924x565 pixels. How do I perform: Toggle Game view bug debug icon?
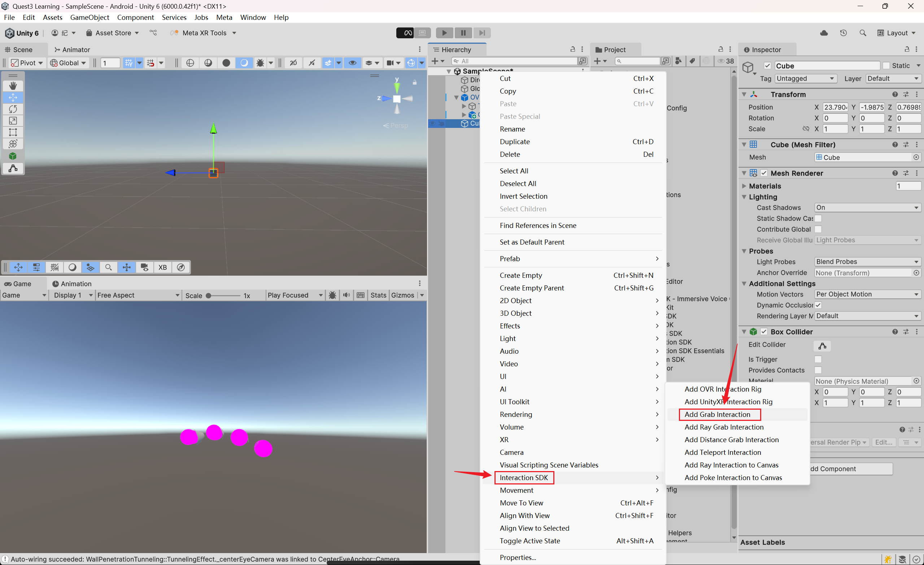pyautogui.click(x=332, y=296)
